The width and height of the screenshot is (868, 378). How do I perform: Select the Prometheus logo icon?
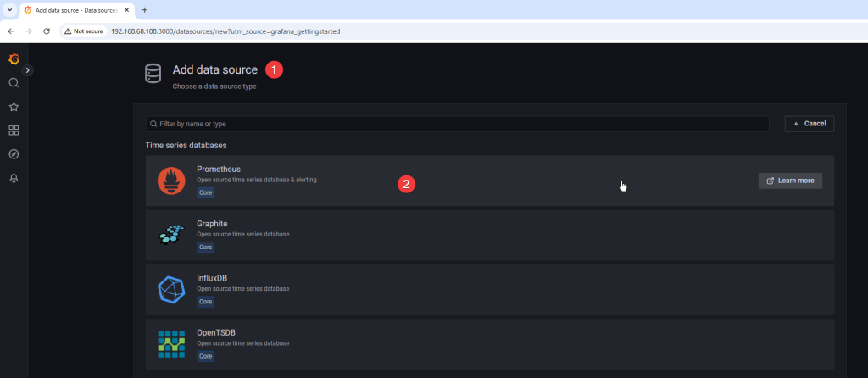click(x=171, y=181)
